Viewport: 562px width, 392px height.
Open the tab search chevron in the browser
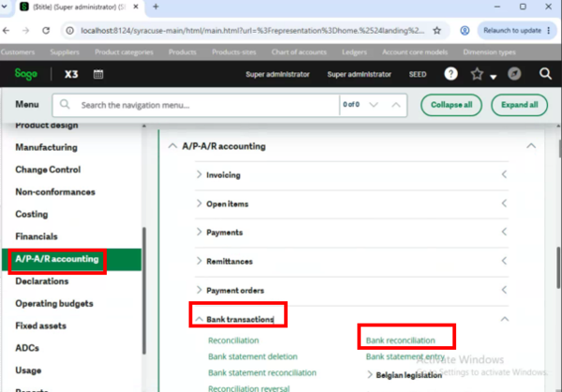(x=5, y=7)
